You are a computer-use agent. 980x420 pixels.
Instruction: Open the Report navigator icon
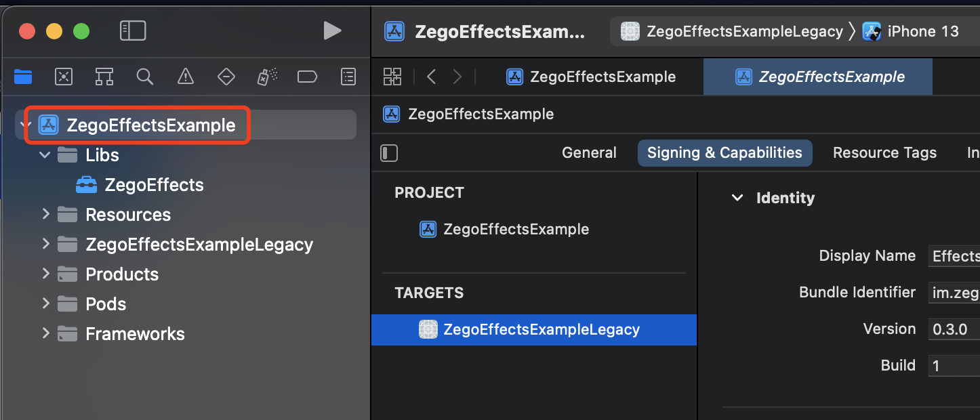pyautogui.click(x=348, y=77)
